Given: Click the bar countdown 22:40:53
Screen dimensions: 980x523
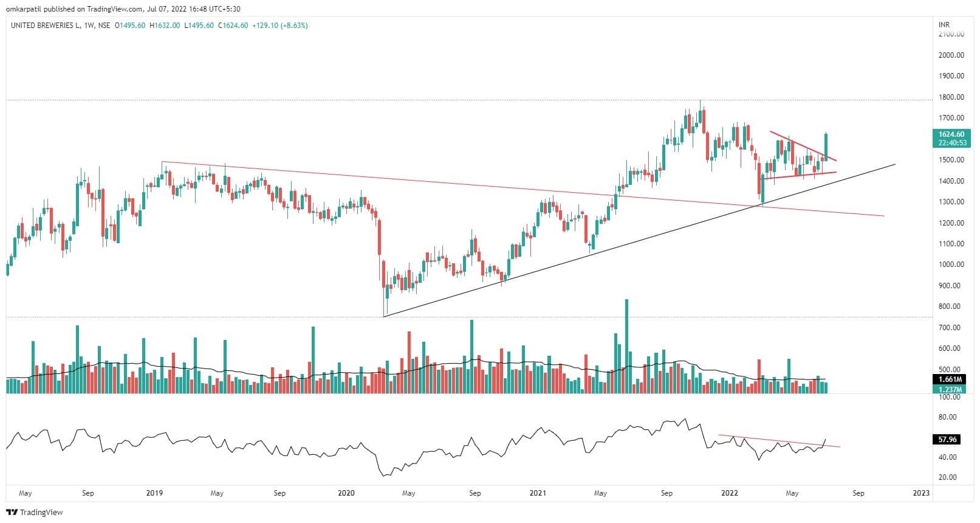Looking at the screenshot, I should click(951, 143).
